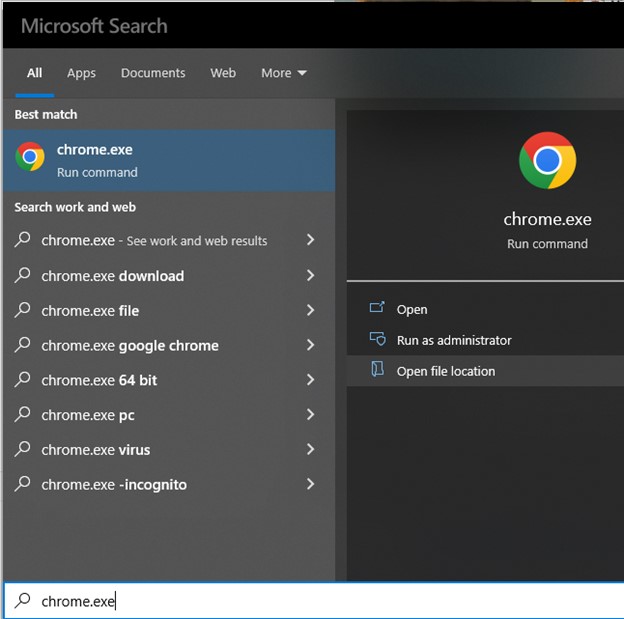Select the 'chrome.exe download' suggestion
This screenshot has height=619, width=624.
(169, 275)
